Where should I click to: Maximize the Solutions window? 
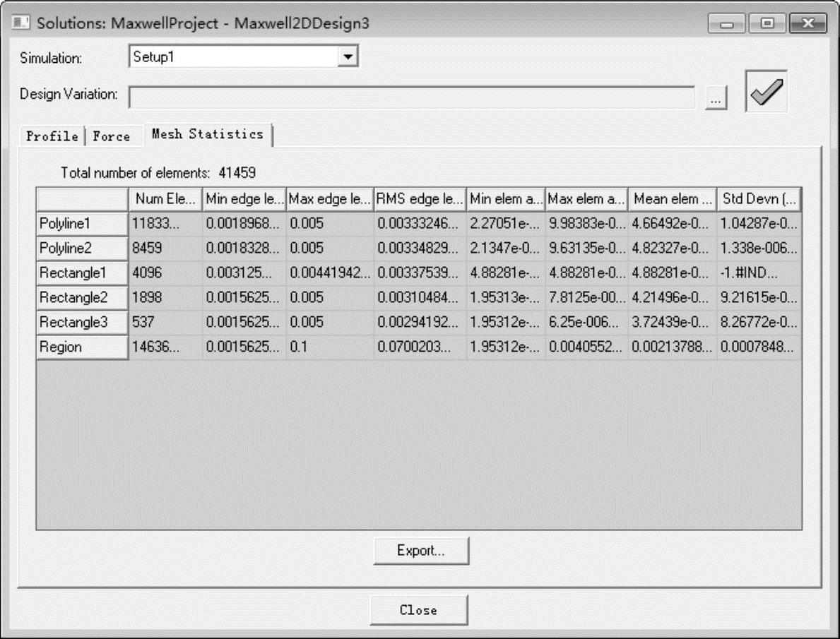(x=767, y=23)
